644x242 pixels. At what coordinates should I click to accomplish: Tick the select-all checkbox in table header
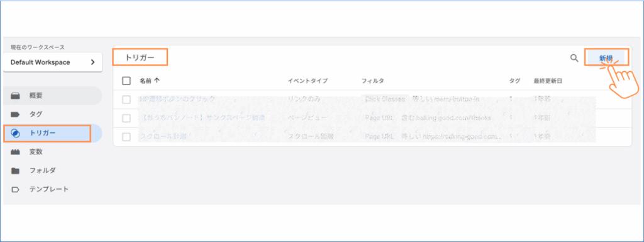click(126, 81)
